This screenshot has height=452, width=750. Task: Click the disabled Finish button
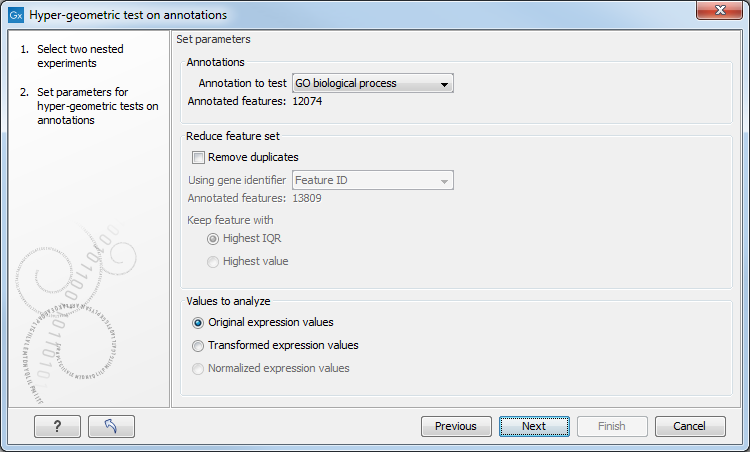coord(611,426)
